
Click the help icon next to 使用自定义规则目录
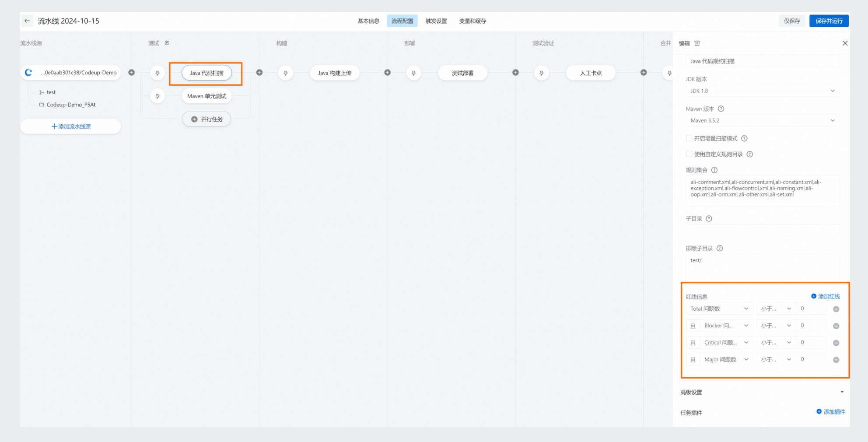750,154
